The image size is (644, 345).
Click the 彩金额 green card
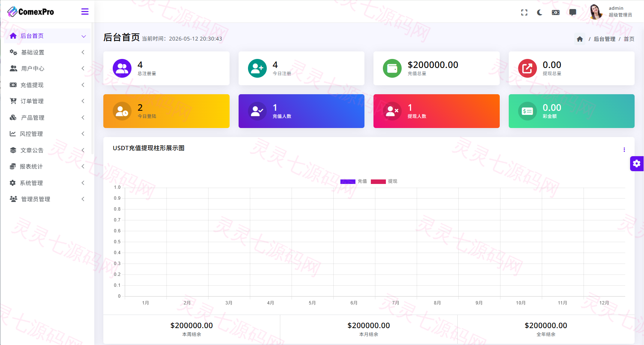571,111
